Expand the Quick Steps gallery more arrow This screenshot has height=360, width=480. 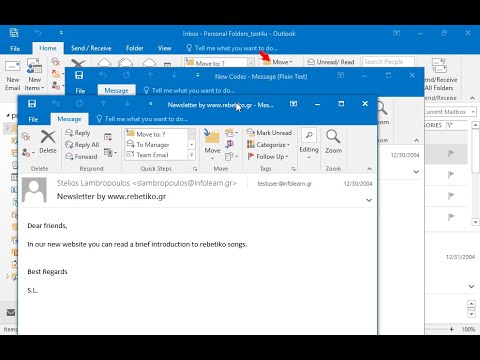coord(192,155)
